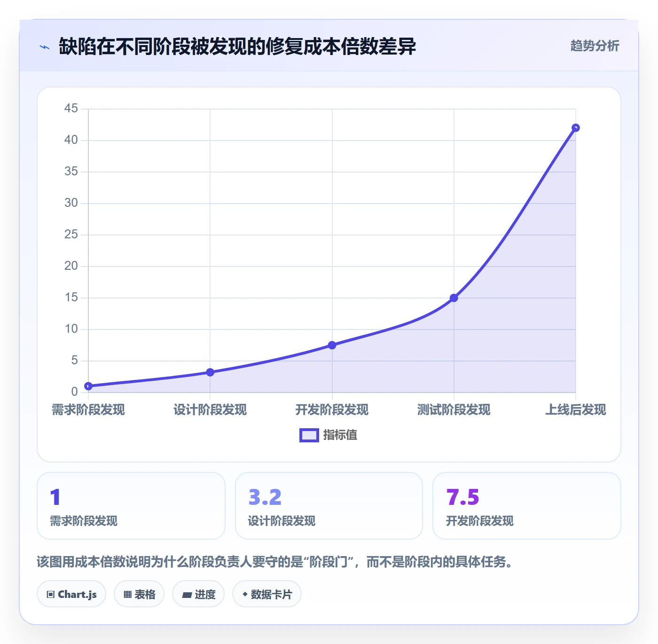
Task: Click the 数据卡片 tag chip
Action: (267, 594)
